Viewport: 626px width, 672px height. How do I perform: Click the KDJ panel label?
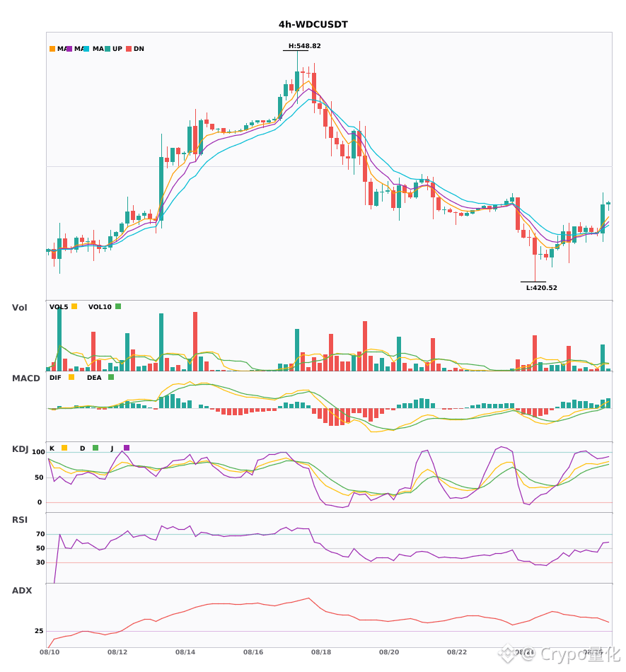20,448
